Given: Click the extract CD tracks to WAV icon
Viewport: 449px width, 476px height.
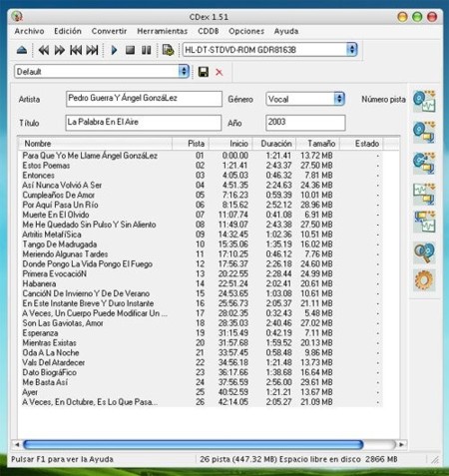Looking at the screenshot, I should [424, 101].
